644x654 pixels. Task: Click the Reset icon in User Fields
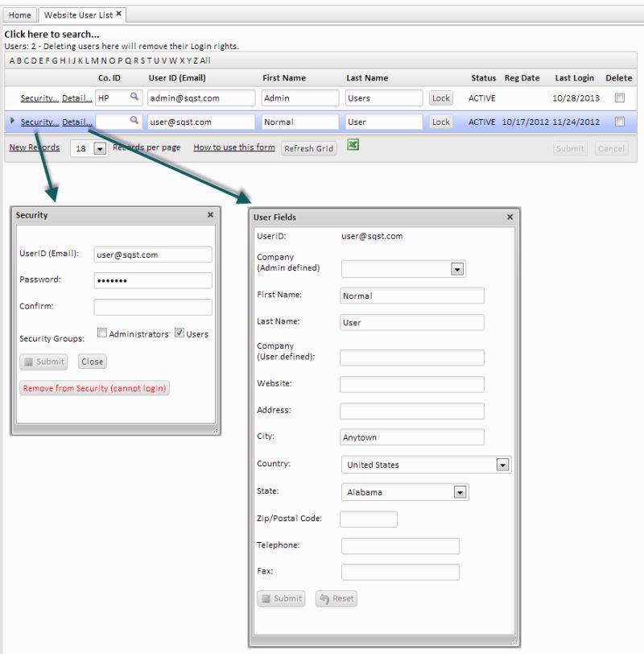[x=336, y=598]
